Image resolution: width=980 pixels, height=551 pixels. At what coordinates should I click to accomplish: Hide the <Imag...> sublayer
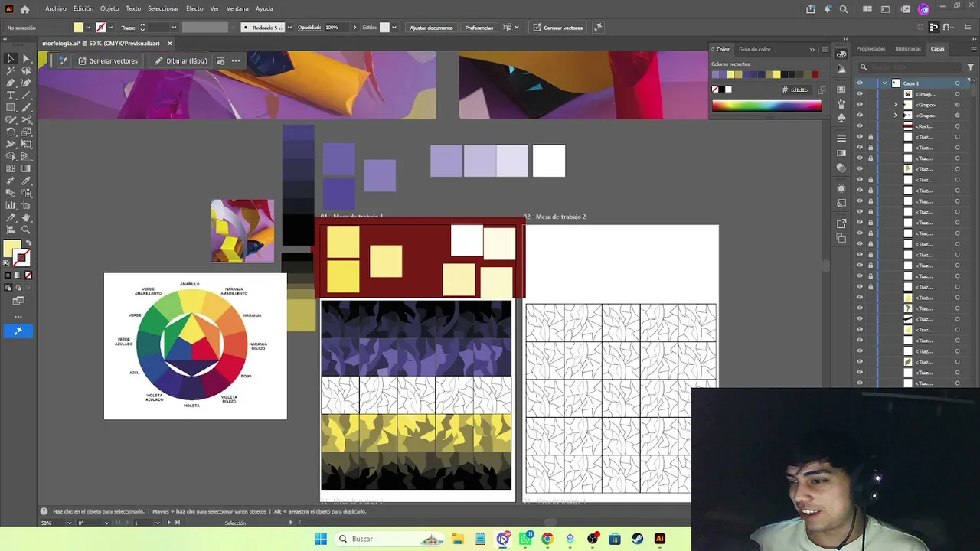click(x=860, y=94)
